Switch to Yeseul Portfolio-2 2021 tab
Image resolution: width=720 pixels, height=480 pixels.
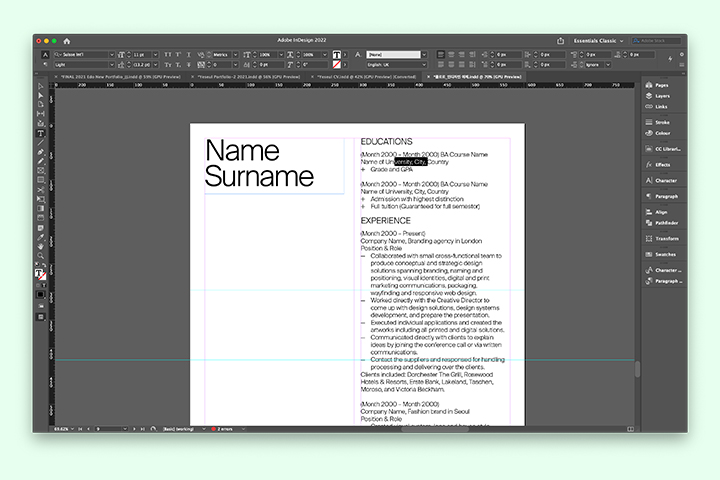[x=248, y=77]
